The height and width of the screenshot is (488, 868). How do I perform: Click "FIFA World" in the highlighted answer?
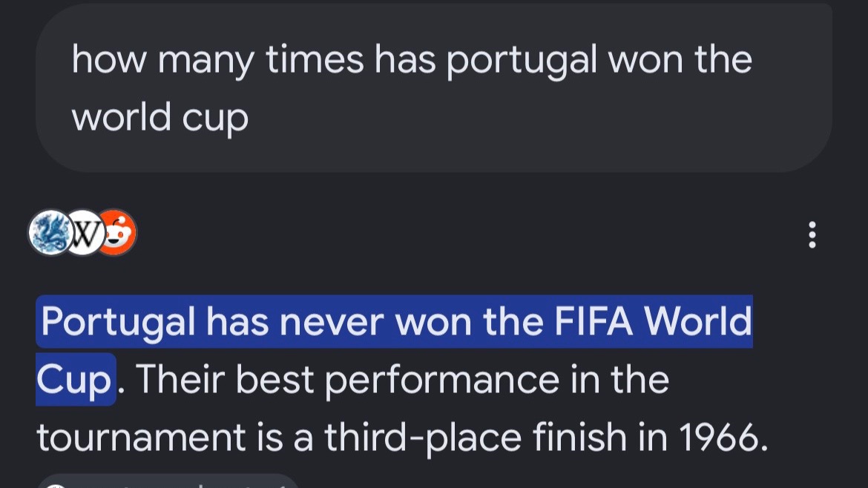(x=653, y=321)
